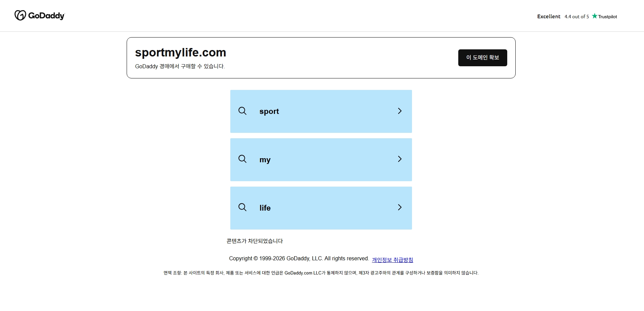This screenshot has width=644, height=311.
Task: Open the chevron arrow in my row
Action: pyautogui.click(x=400, y=159)
